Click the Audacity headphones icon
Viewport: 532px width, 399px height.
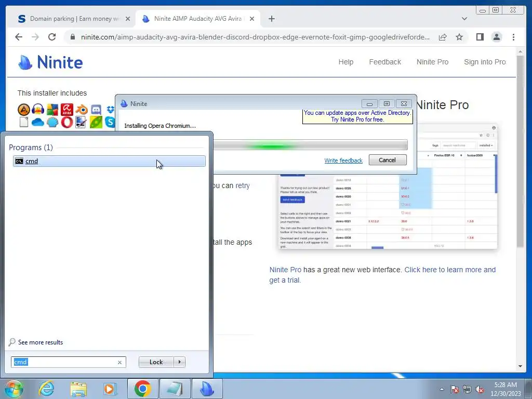38,110
